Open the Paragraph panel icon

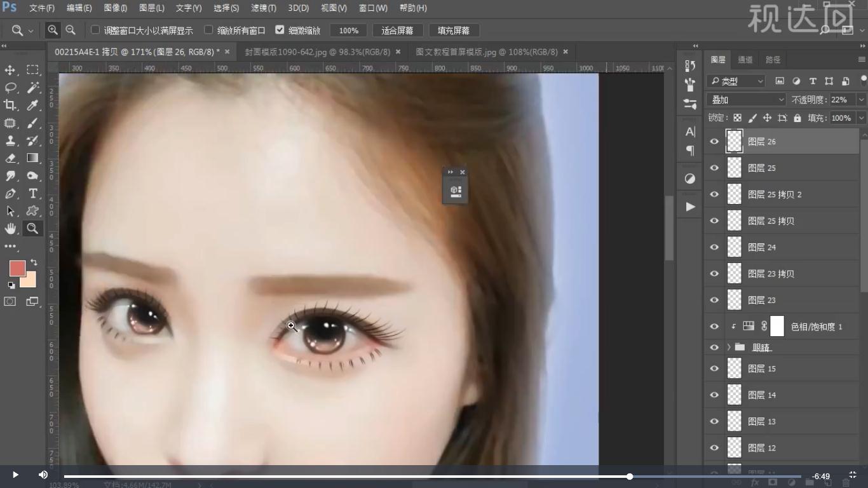click(690, 151)
